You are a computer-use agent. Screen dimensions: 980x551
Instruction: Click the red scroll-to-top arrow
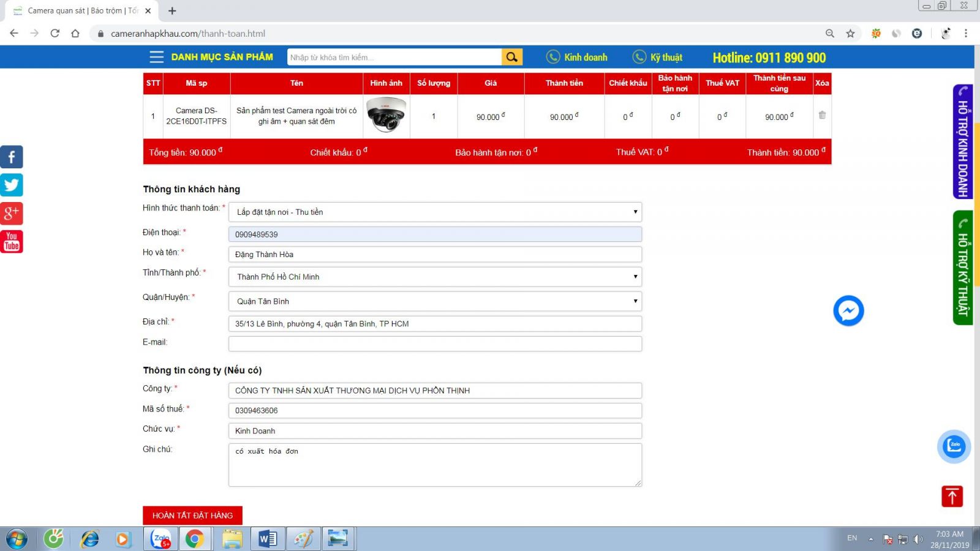pyautogui.click(x=952, y=496)
